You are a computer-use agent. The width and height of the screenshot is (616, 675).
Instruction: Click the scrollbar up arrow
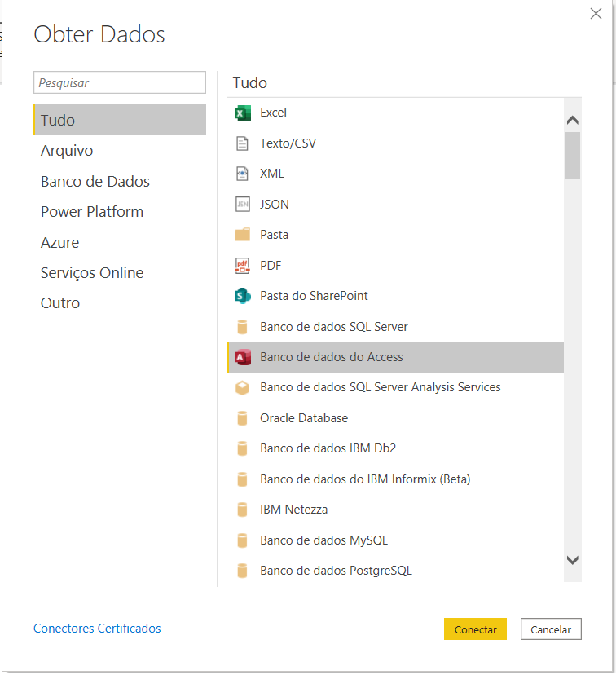pyautogui.click(x=573, y=120)
